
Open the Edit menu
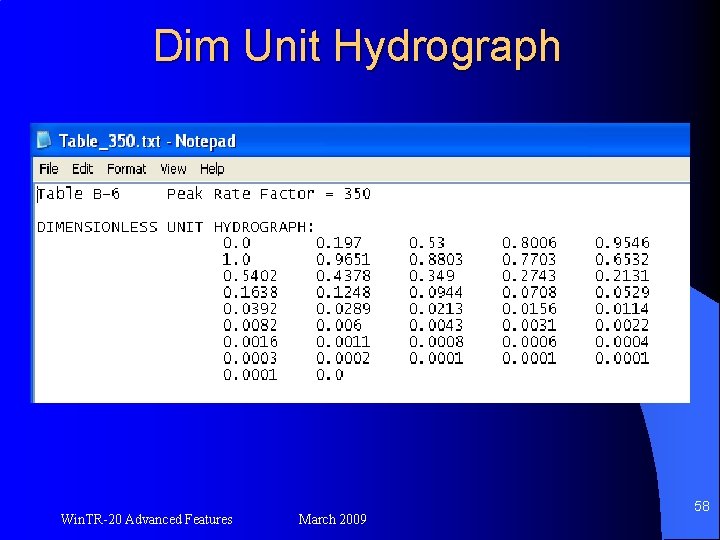[x=83, y=169]
